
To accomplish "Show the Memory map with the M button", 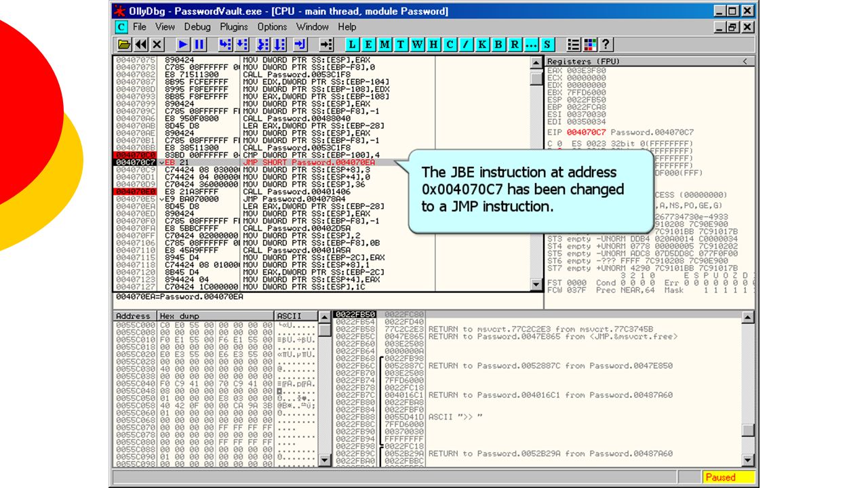I will click(x=385, y=45).
